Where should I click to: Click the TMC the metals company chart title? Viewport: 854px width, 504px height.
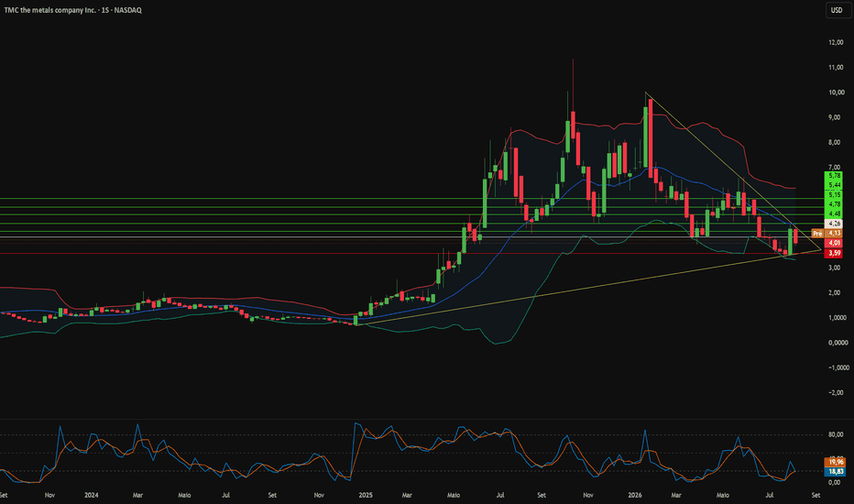pos(72,10)
